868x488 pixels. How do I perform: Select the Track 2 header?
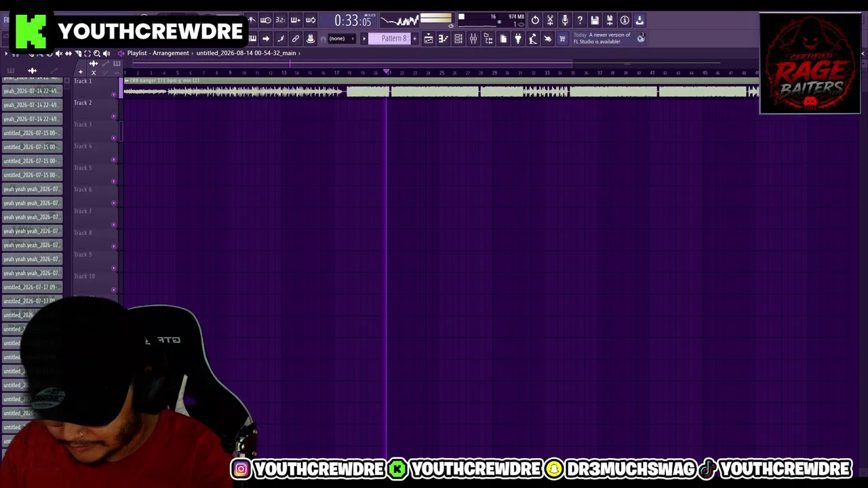tap(95, 110)
